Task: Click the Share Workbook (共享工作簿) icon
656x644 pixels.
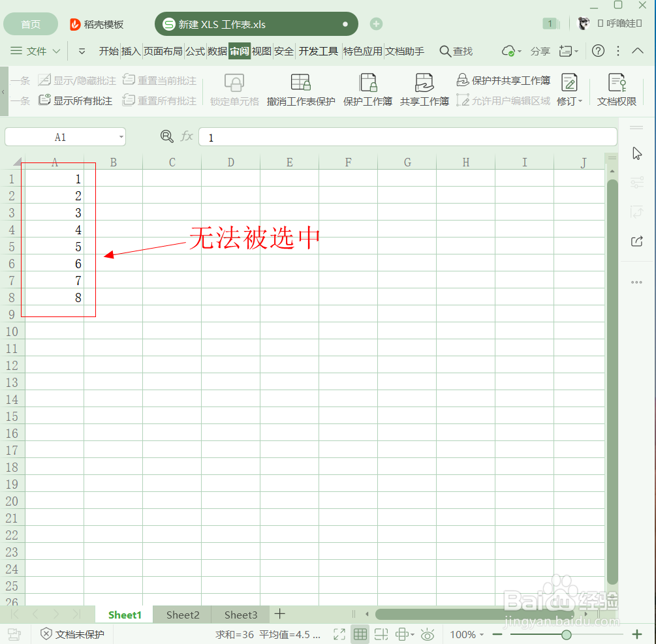Action: click(424, 82)
